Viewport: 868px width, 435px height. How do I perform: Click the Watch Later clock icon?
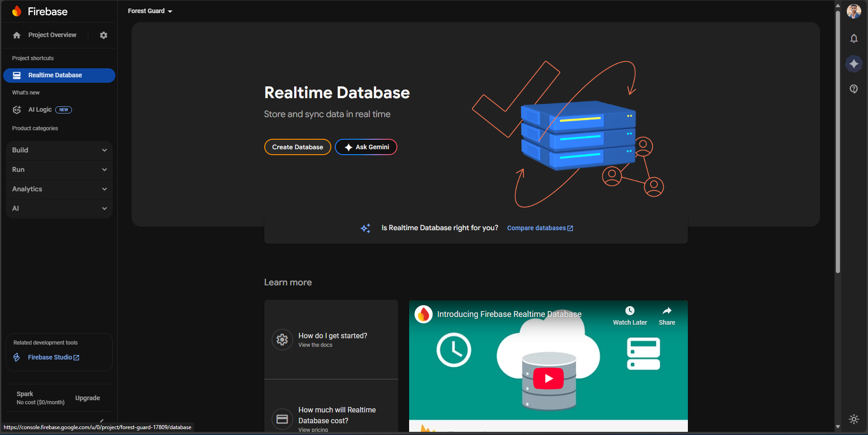(x=630, y=311)
